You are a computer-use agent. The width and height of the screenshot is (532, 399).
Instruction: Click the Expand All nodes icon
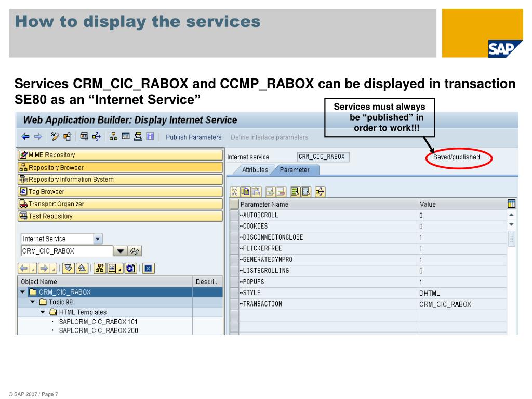coord(69,269)
